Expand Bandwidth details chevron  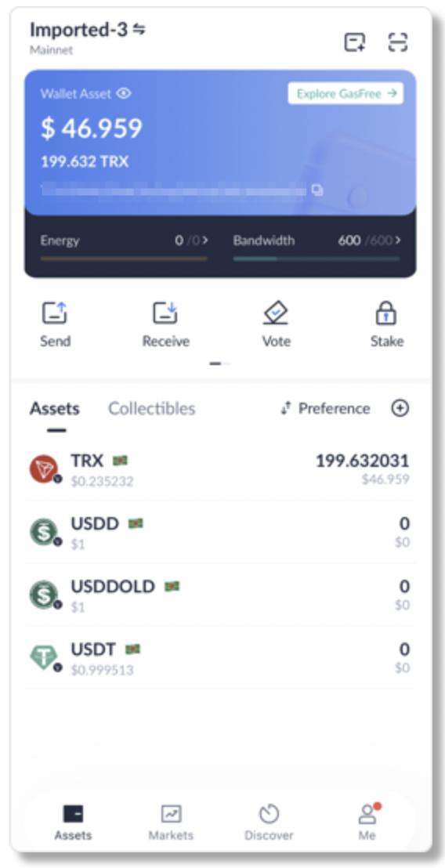pyautogui.click(x=398, y=241)
